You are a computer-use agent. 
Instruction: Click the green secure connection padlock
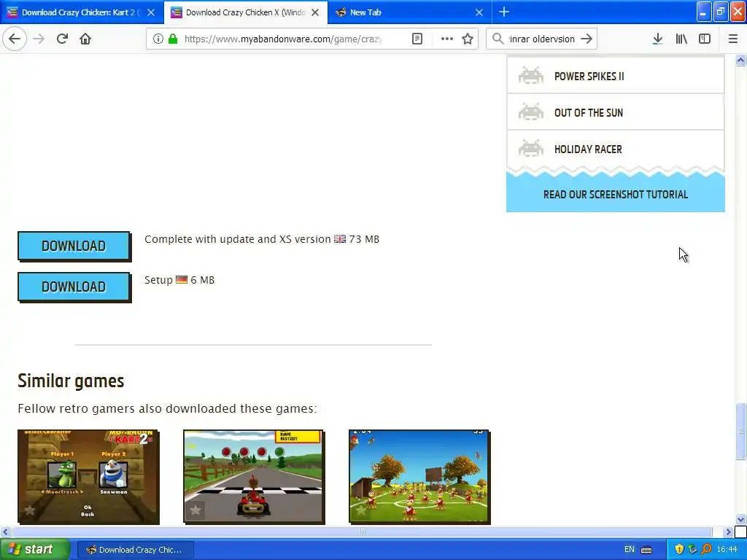pos(173,39)
